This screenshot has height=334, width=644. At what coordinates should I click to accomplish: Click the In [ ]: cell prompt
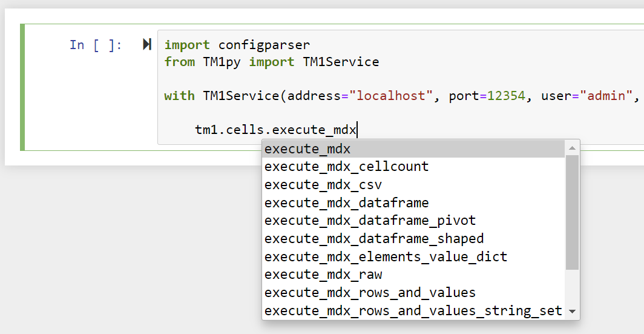click(96, 44)
